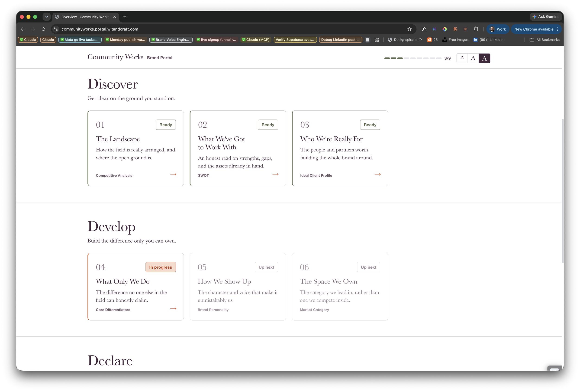580x392 pixels.
Task: Open the orange starburst Claude extension
Action: pyautogui.click(x=455, y=29)
